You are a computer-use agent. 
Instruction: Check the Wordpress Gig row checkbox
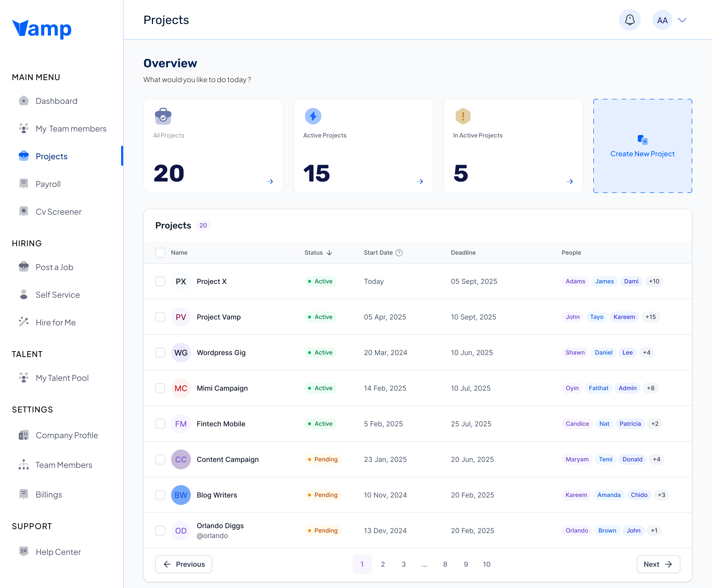160,353
